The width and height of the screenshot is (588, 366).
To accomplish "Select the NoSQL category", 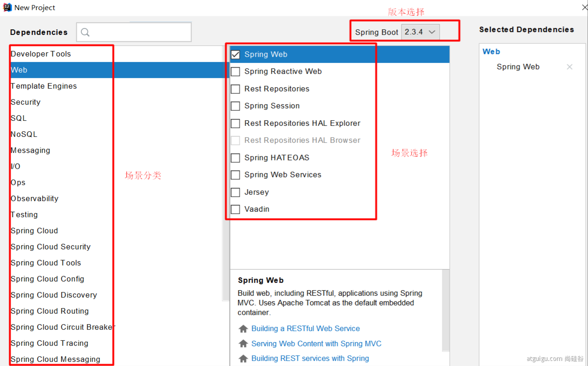I will point(116,135).
